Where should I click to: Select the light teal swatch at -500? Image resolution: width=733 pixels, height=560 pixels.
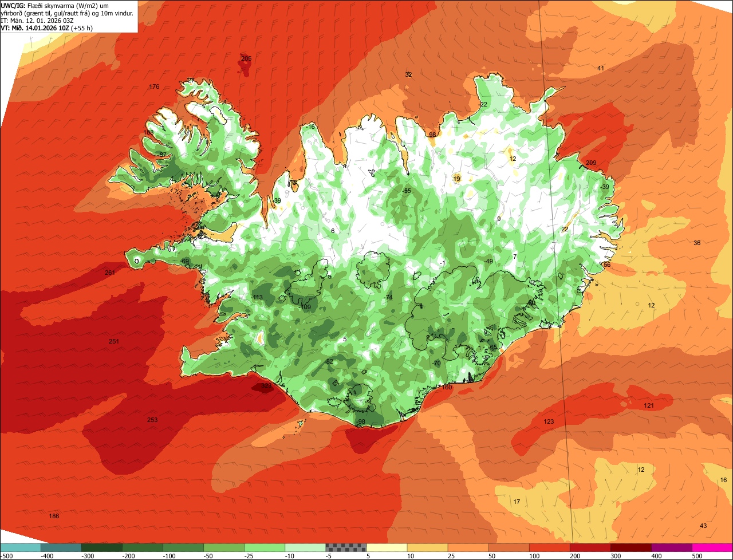pyautogui.click(x=20, y=547)
